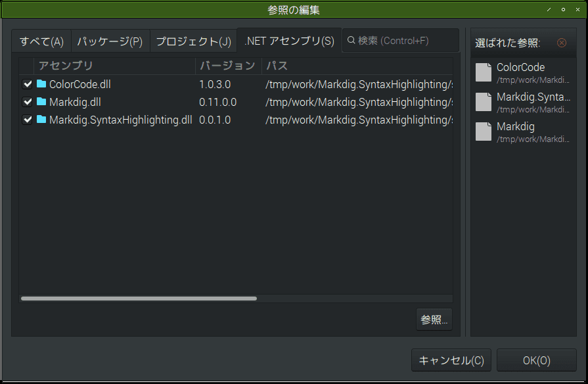Confirm with the OK(O) button
Image resolution: width=588 pixels, height=384 pixels.
tap(537, 360)
